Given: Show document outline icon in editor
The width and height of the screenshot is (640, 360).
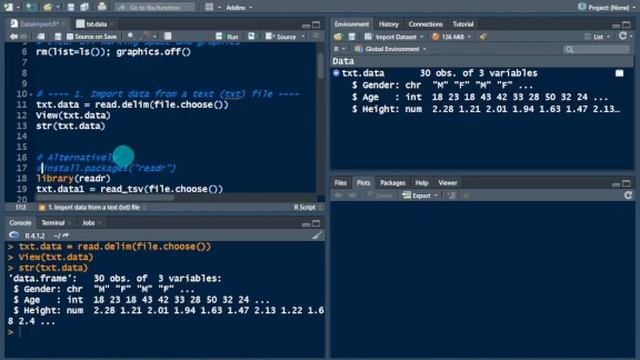Looking at the screenshot, I should [x=316, y=36].
